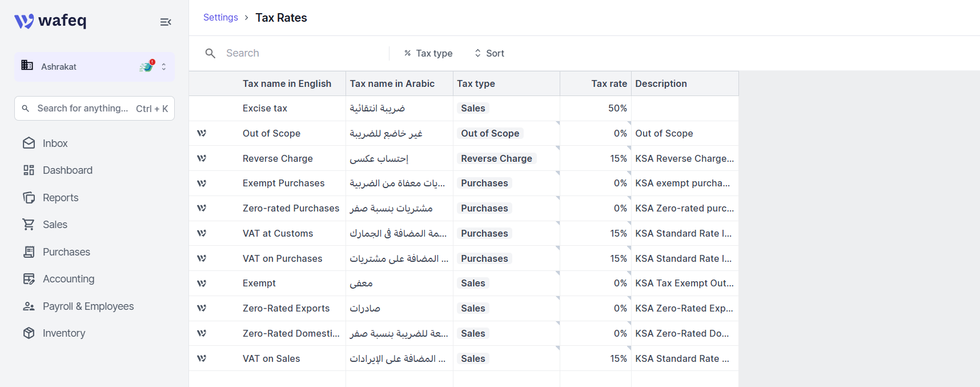Screen dimensions: 980x387
Task: Open Dashboard from the sidebar
Action: pos(58,170)
